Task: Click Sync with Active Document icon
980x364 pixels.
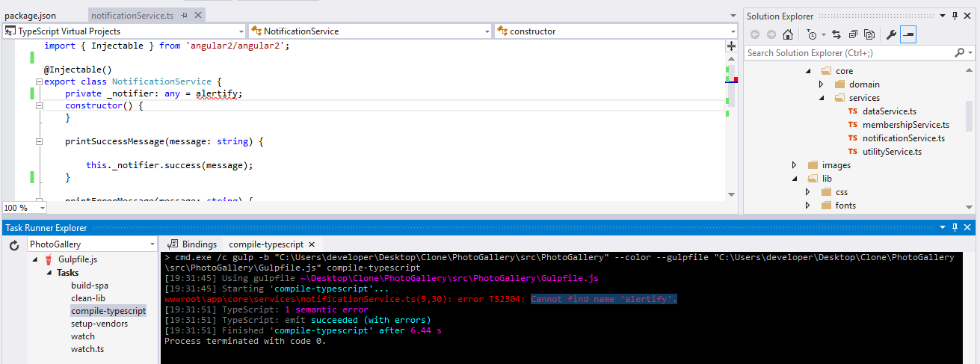Action: coord(836,34)
